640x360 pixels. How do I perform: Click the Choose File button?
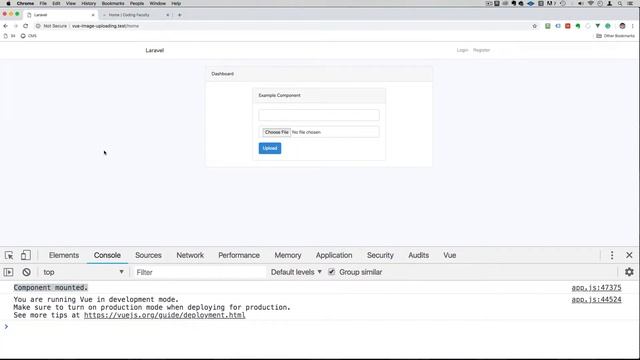[x=276, y=132]
